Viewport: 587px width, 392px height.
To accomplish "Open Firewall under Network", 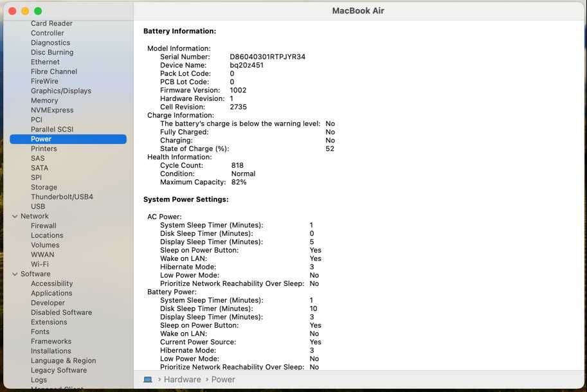I will (x=44, y=226).
